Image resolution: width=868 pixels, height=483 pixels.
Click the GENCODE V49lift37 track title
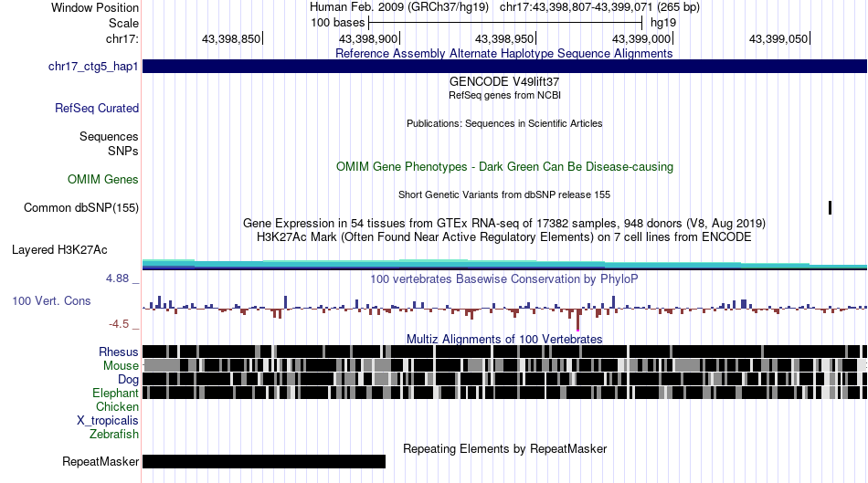pyautogui.click(x=504, y=81)
